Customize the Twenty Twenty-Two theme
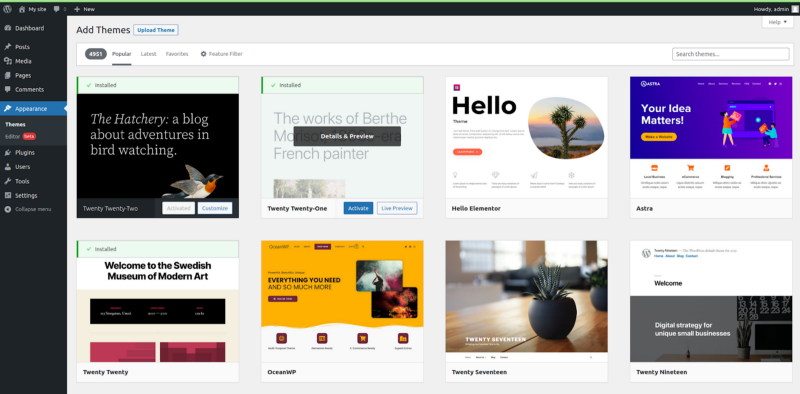Viewport: 800px width, 394px height. pos(215,208)
